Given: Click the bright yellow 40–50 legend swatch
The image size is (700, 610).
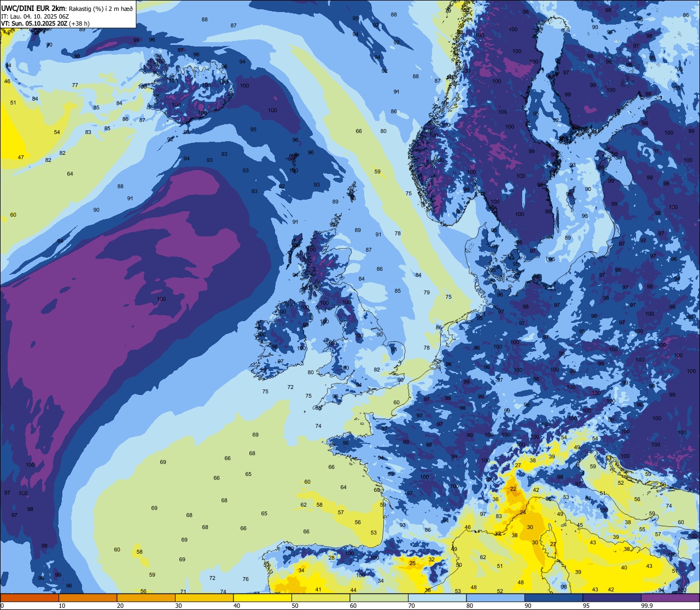Looking at the screenshot, I should [x=262, y=597].
